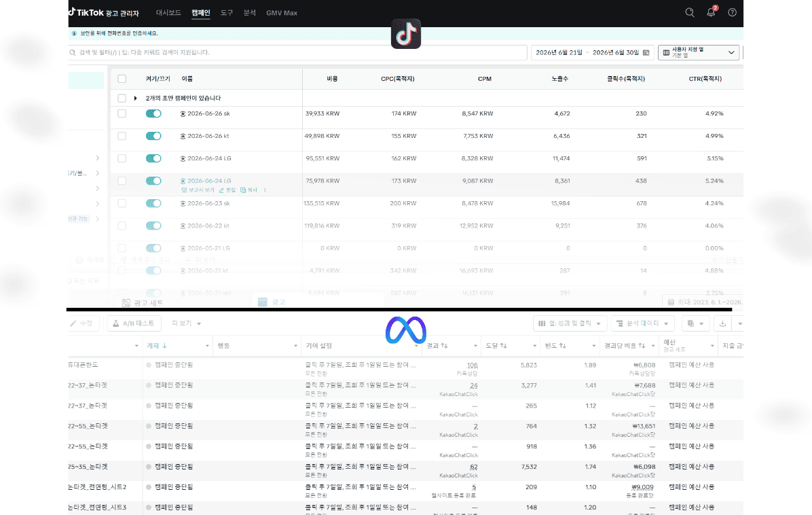812x515 pixels.
Task: Toggle off the 2026-06-26 sk campaign
Action: click(x=153, y=113)
